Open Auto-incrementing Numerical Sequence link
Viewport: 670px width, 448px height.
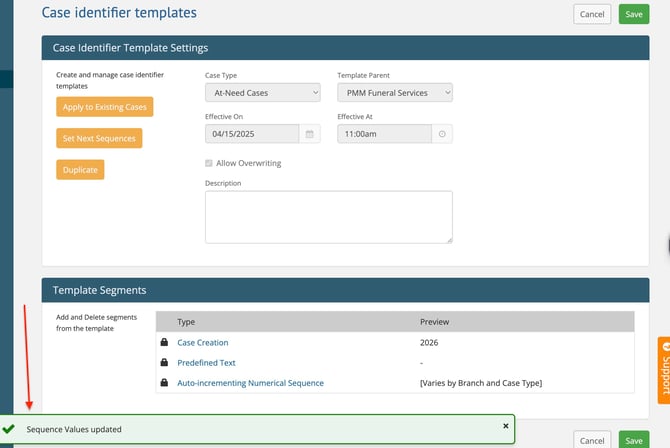coord(250,383)
